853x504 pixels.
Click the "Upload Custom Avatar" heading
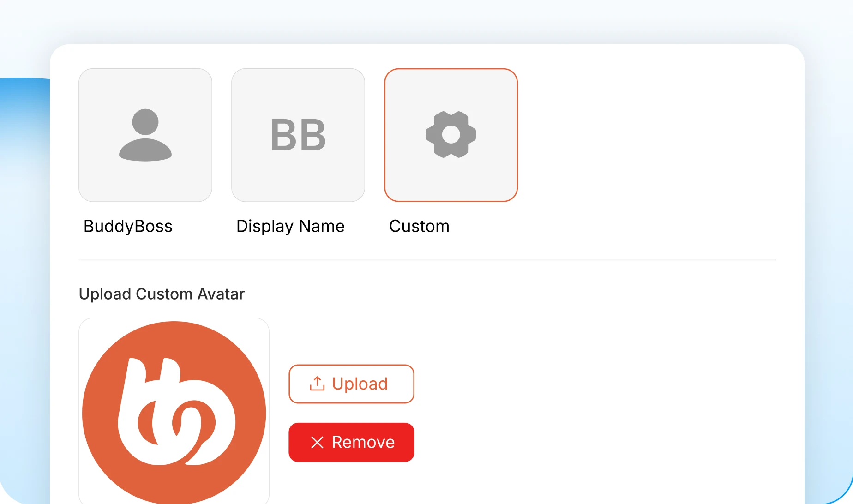(162, 294)
